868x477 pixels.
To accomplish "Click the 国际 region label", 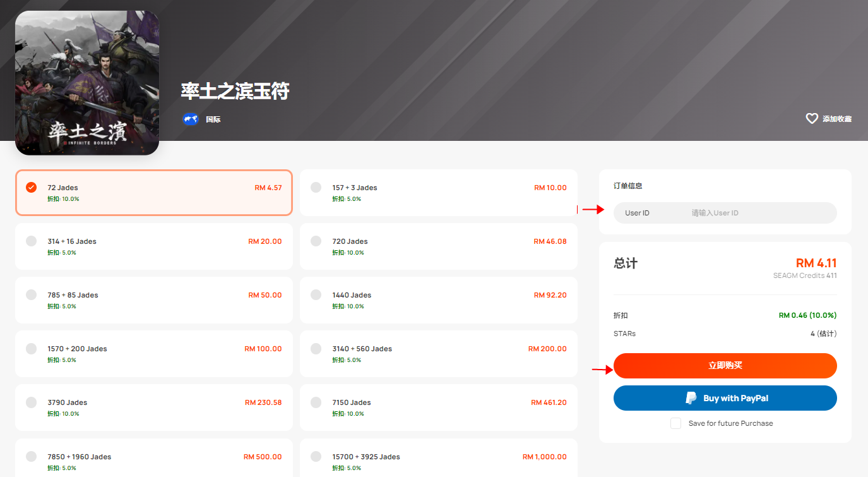I will pos(213,119).
